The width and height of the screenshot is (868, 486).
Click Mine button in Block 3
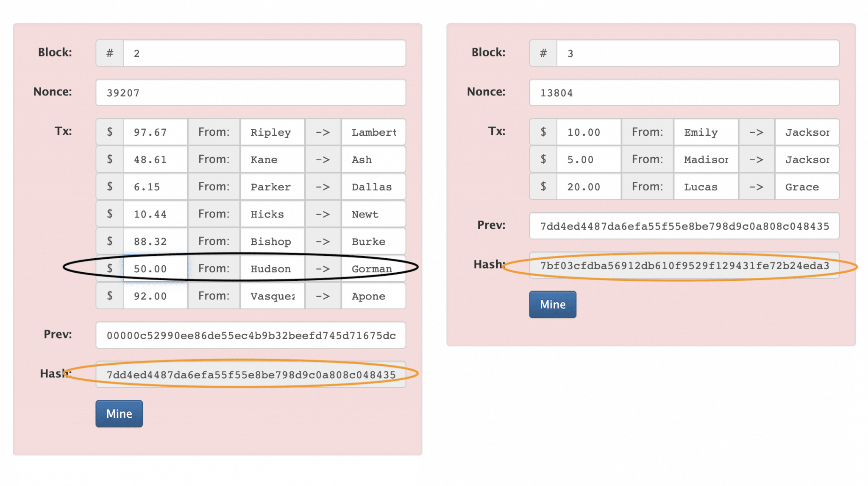point(552,304)
